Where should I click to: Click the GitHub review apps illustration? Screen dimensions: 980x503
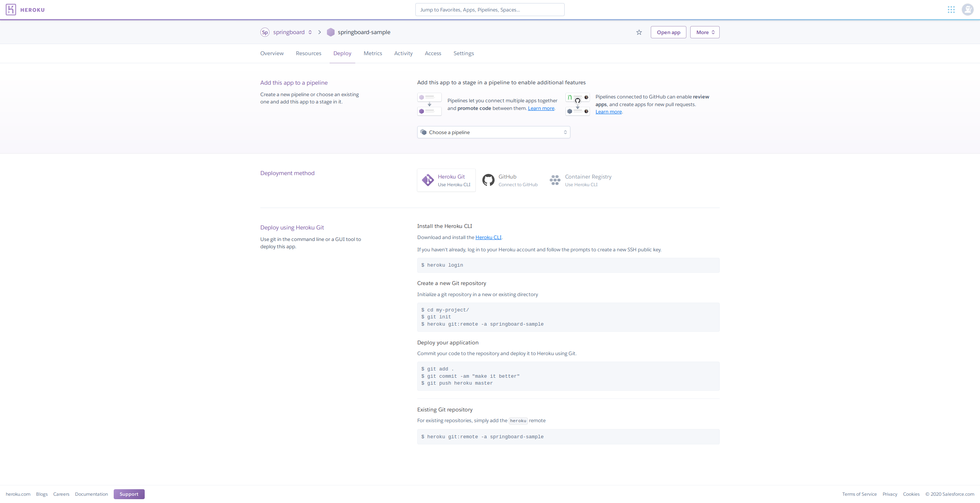point(578,104)
